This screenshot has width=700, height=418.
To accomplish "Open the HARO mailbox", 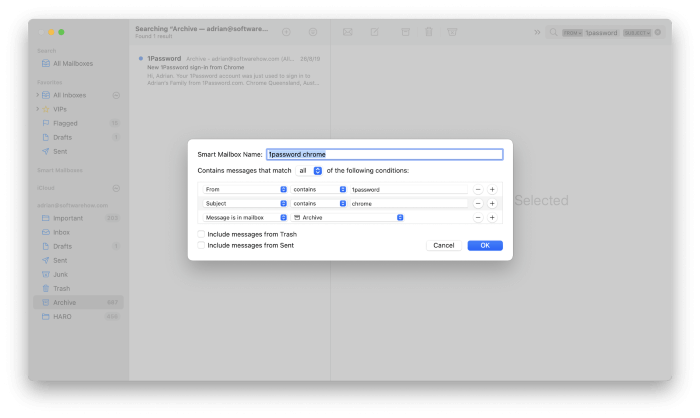I will [x=78, y=317].
